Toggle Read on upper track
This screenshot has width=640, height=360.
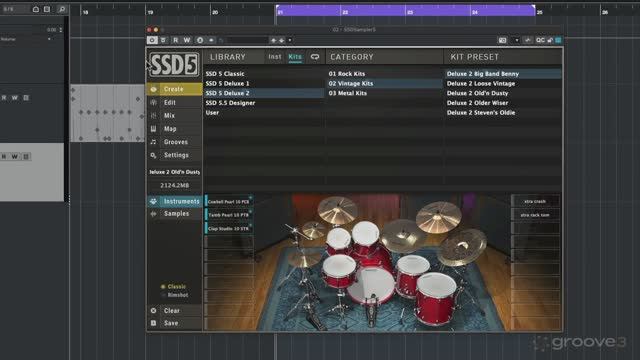coord(4,98)
